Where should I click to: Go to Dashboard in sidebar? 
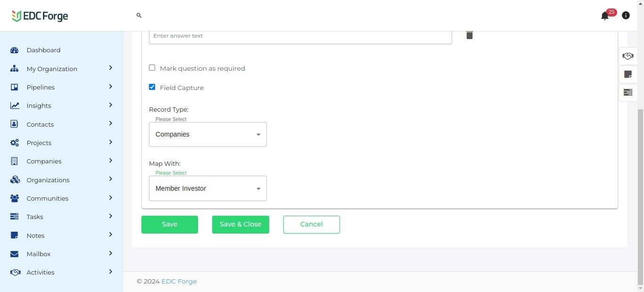(x=43, y=50)
